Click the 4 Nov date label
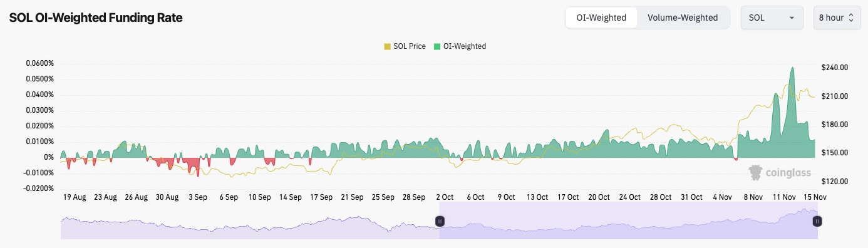 coord(722,197)
